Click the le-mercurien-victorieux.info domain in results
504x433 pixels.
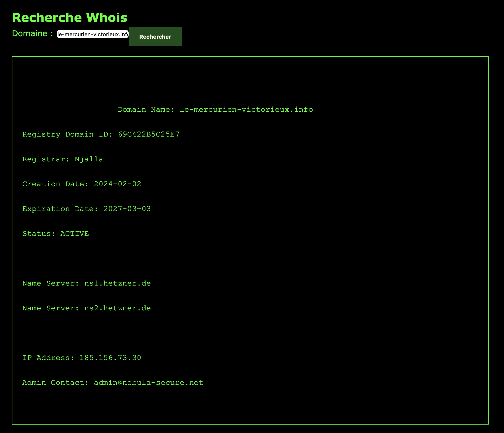click(246, 109)
